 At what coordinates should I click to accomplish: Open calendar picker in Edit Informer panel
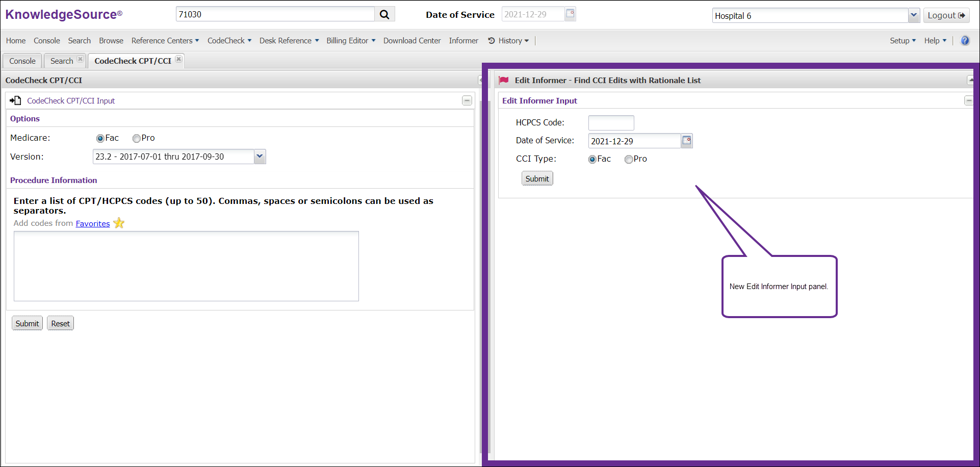pos(687,141)
